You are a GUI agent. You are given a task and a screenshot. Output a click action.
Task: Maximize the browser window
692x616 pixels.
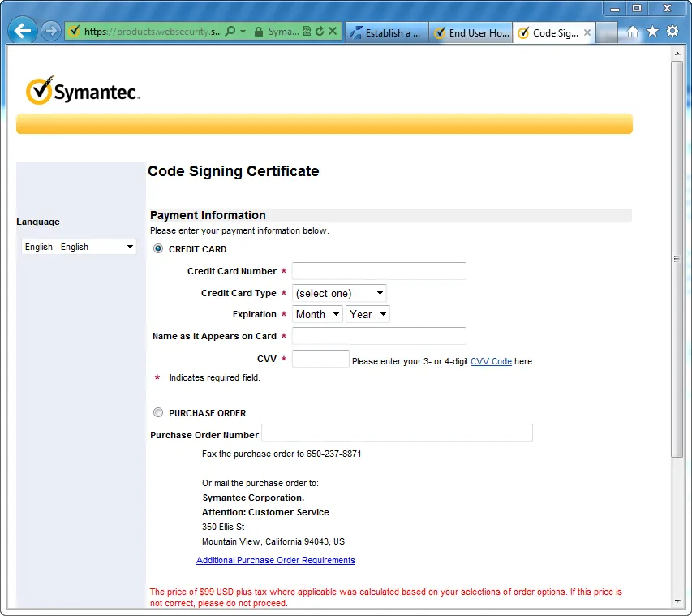point(636,8)
